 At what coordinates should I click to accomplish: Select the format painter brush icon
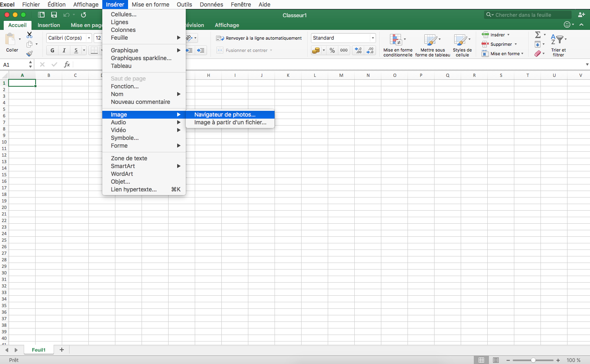(x=29, y=54)
